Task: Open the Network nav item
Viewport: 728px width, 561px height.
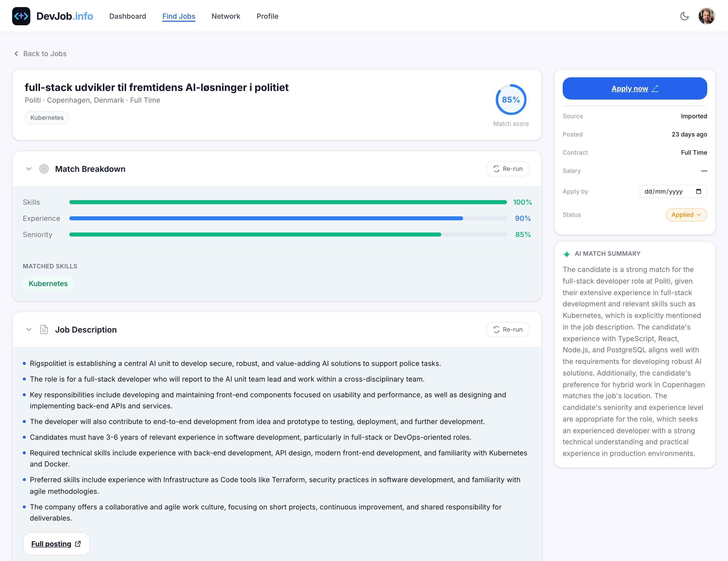Action: pos(226,16)
